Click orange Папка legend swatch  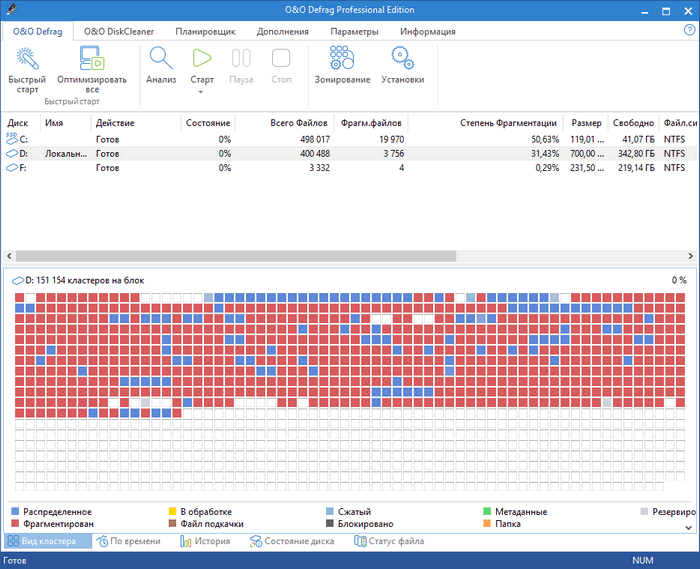(487, 523)
